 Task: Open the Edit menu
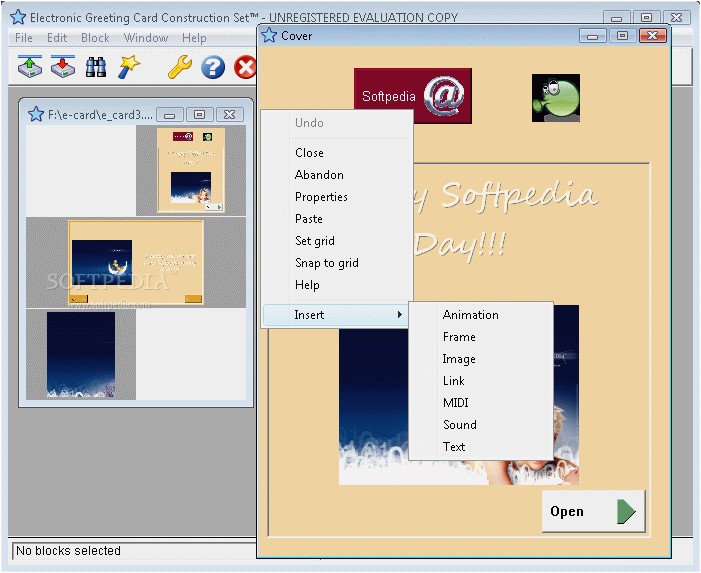(57, 38)
